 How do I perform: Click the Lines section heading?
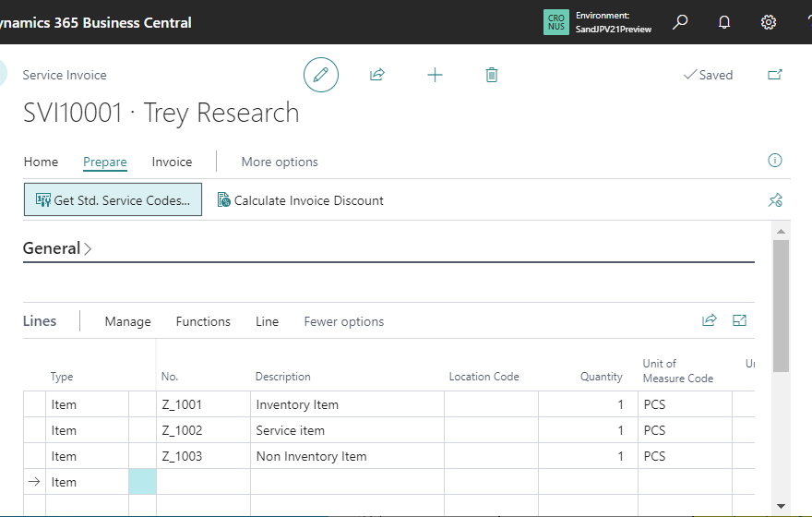[x=40, y=320]
